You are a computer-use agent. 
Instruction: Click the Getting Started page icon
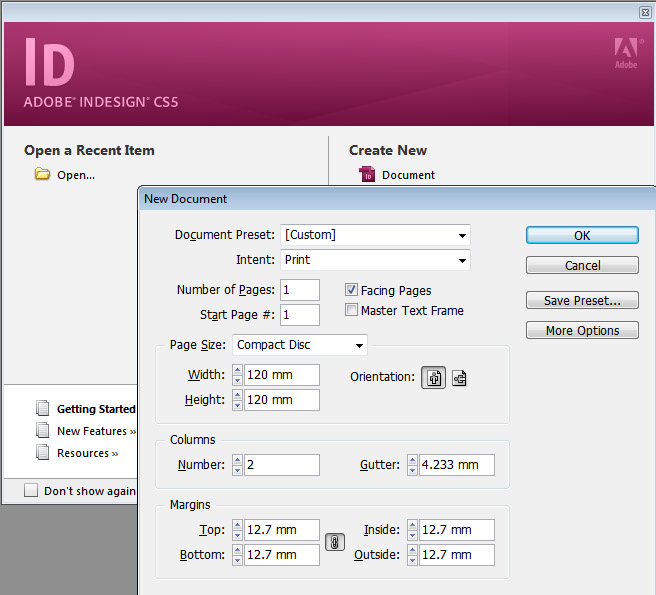tap(42, 408)
